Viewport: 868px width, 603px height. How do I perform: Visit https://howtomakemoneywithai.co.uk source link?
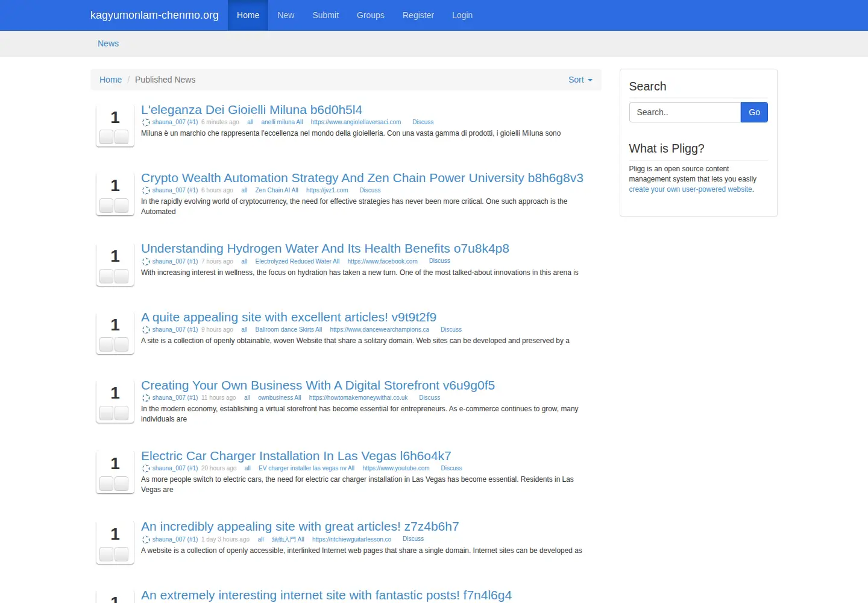[x=358, y=398]
